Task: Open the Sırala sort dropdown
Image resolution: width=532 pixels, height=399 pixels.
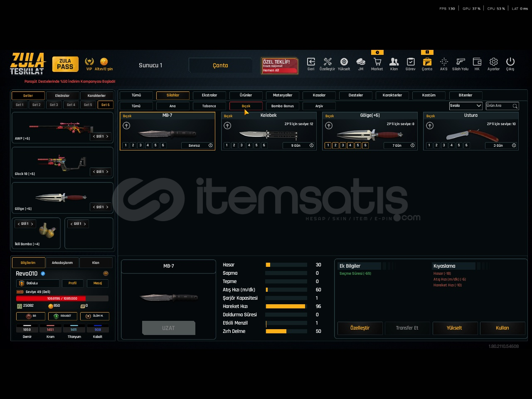Action: coord(465,106)
